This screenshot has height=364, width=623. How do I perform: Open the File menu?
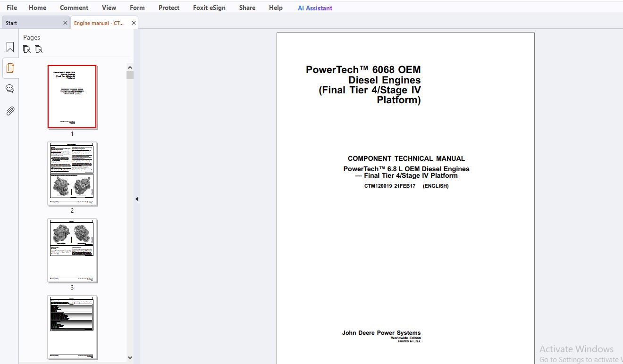[x=12, y=8]
